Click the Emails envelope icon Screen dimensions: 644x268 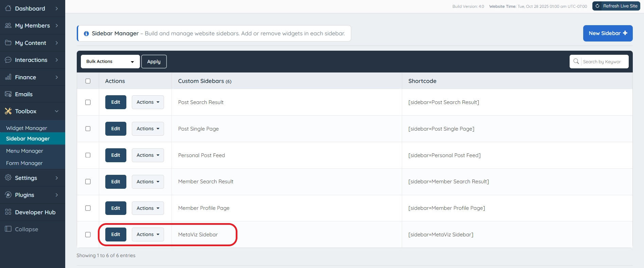8,94
